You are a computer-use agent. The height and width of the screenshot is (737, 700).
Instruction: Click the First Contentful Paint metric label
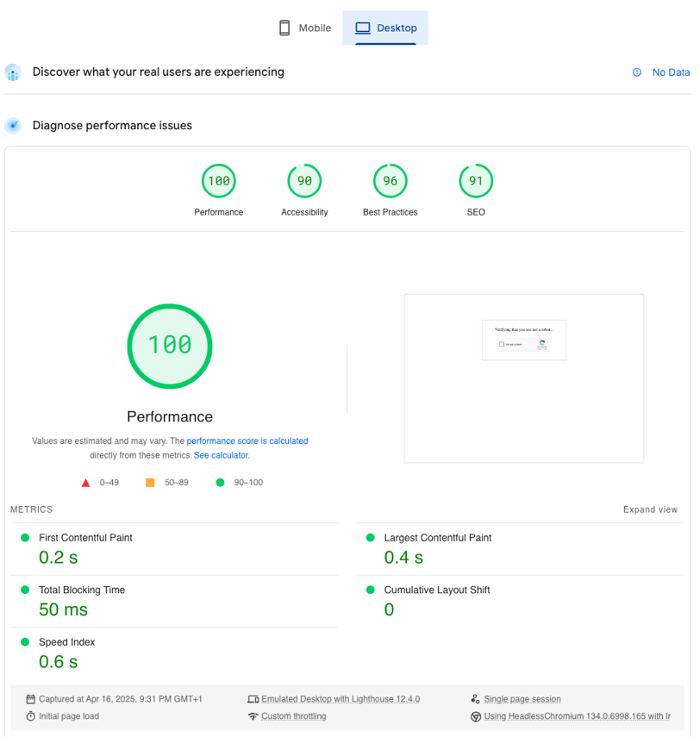point(85,538)
